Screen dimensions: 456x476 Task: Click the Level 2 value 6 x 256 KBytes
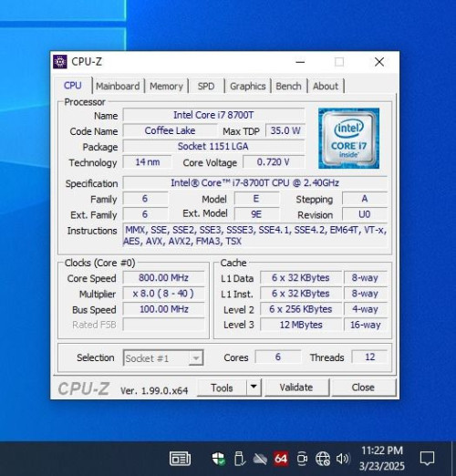[x=301, y=309]
